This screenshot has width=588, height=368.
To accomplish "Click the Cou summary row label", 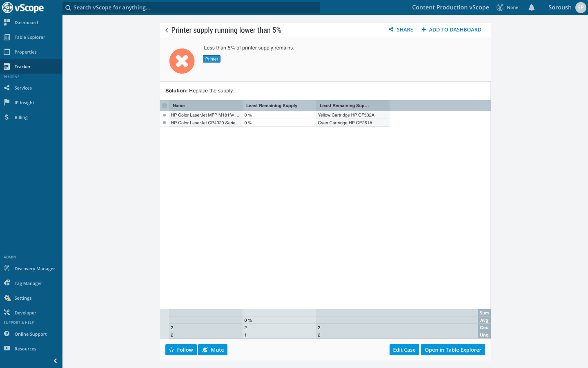I will (x=484, y=328).
